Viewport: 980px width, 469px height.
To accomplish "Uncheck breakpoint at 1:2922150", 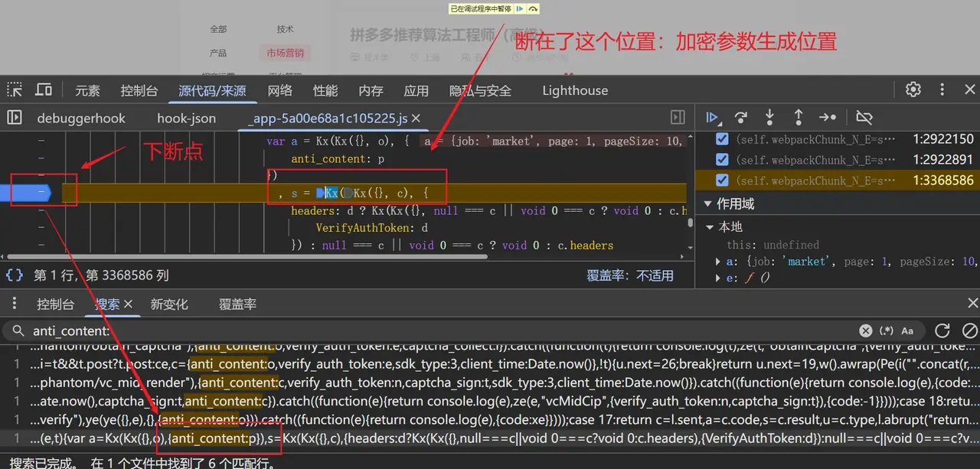I will click(x=721, y=139).
